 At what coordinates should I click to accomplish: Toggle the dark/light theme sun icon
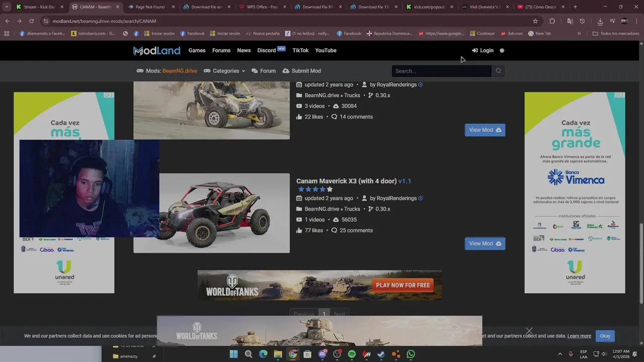(x=502, y=50)
